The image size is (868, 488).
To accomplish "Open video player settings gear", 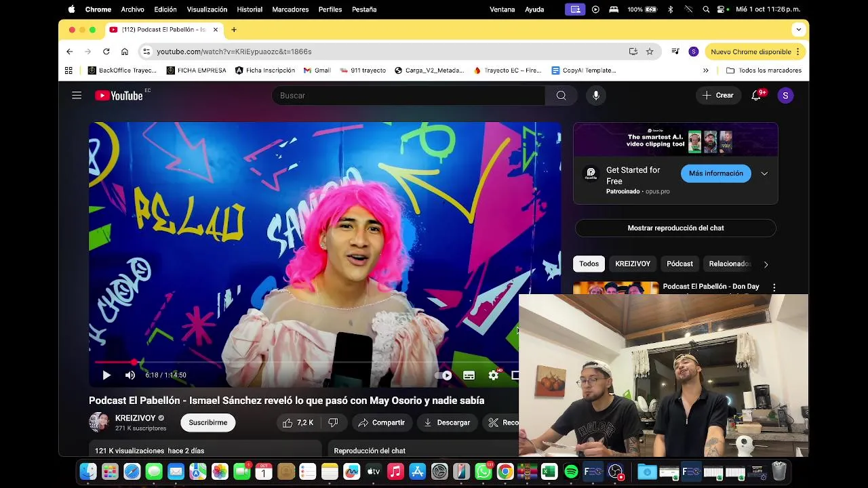I will click(494, 375).
